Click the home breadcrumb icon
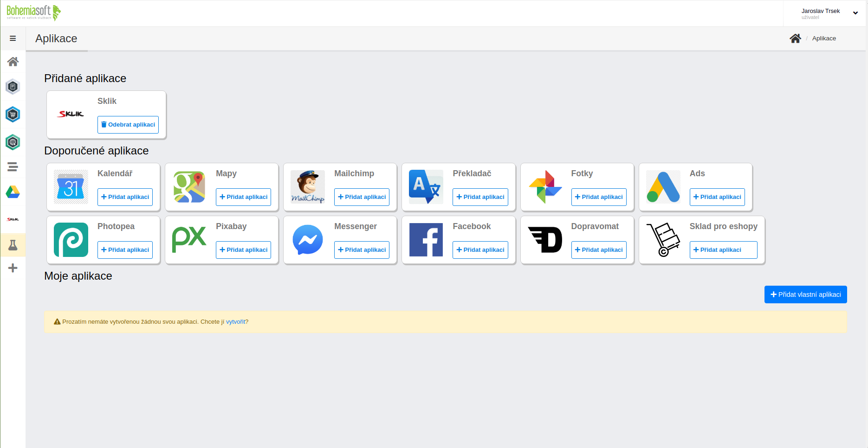Image resolution: width=868 pixels, height=448 pixels. (795, 38)
